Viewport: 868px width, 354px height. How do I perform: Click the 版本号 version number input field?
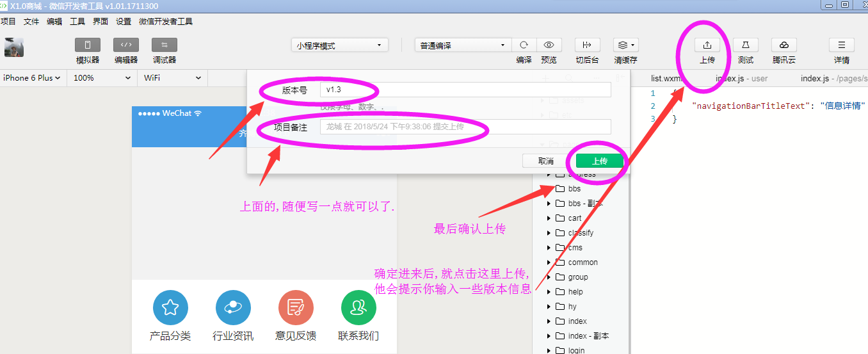pyautogui.click(x=465, y=90)
